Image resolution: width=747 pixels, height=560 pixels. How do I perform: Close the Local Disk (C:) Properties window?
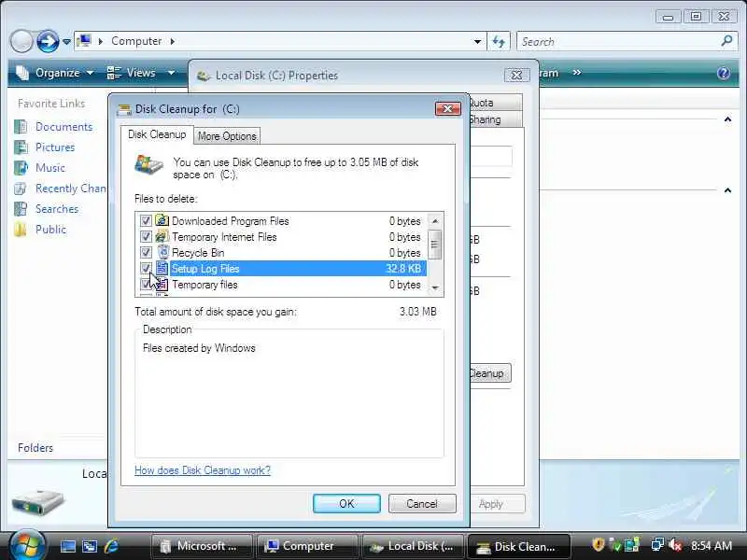[516, 76]
